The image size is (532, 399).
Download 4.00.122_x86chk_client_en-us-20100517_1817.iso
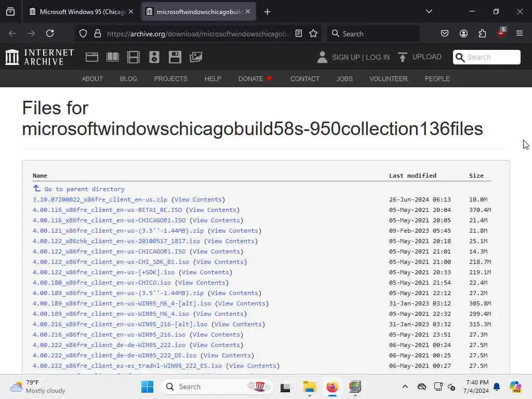[116, 241]
